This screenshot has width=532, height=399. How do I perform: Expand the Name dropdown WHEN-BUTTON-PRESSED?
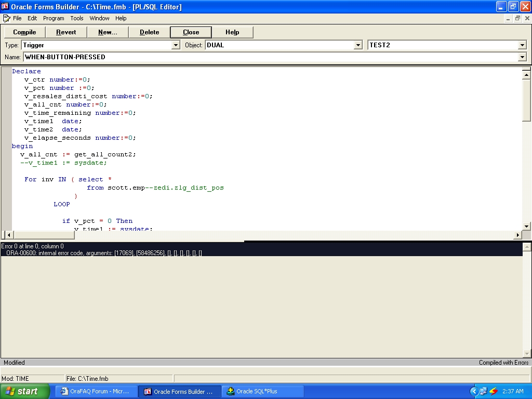click(x=522, y=57)
